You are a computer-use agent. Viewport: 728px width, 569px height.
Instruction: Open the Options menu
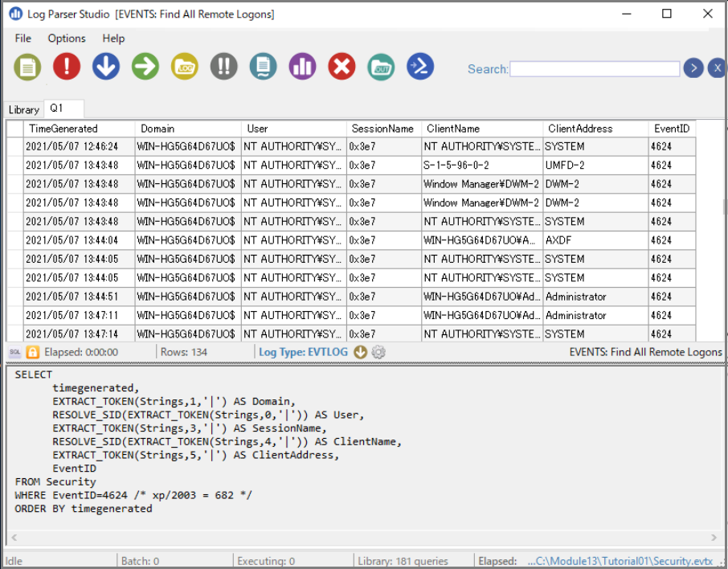(x=67, y=38)
